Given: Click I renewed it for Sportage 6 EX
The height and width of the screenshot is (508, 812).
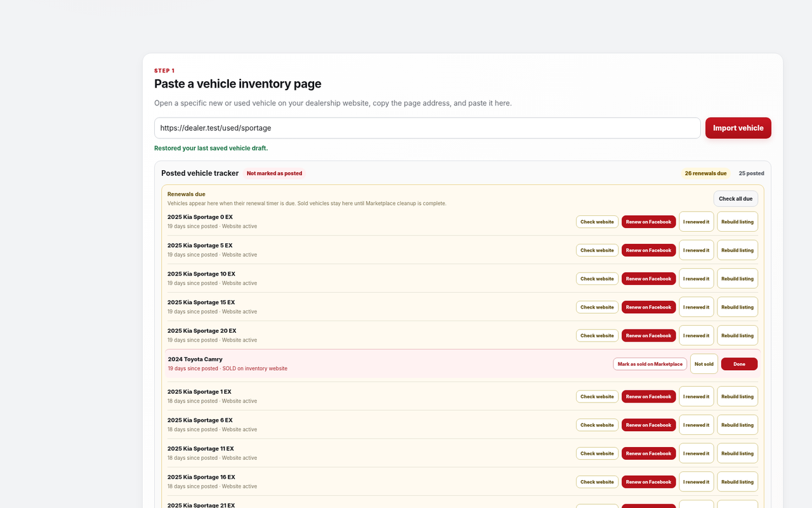Looking at the screenshot, I should pyautogui.click(x=696, y=425).
